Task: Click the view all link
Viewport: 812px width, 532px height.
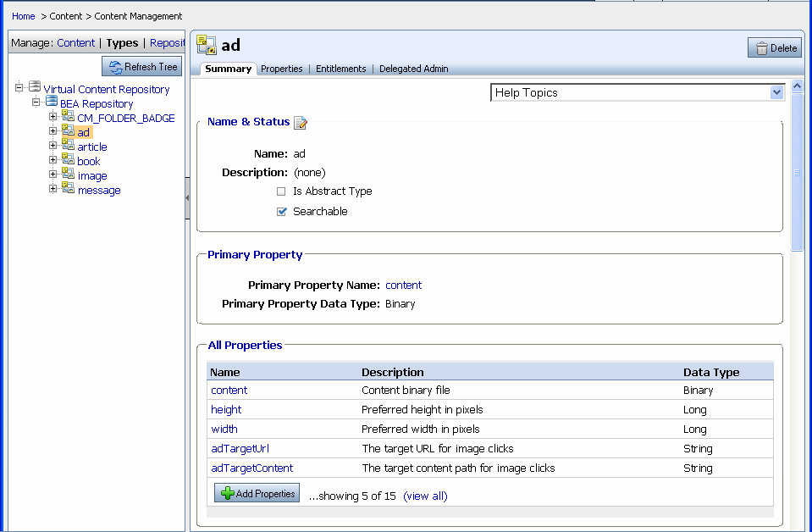Action: (x=425, y=496)
